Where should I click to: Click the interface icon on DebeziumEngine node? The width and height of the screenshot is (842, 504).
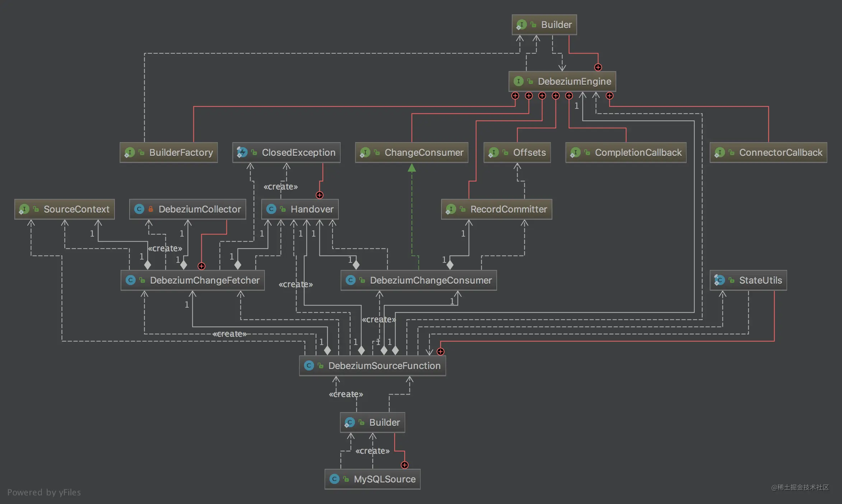[518, 81]
